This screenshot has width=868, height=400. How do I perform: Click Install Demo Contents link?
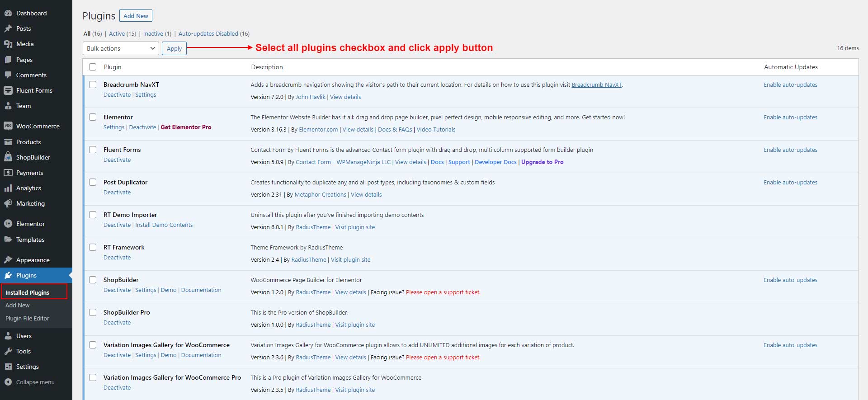[x=164, y=225]
